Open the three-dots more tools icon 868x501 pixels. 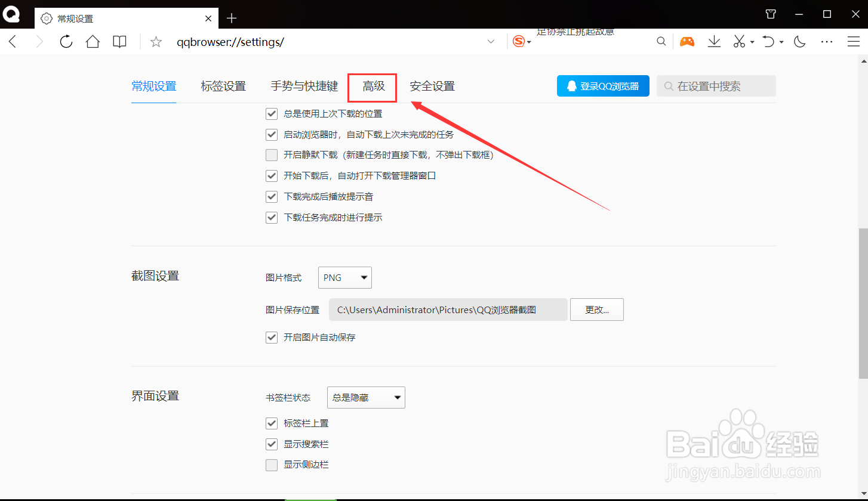pos(827,41)
